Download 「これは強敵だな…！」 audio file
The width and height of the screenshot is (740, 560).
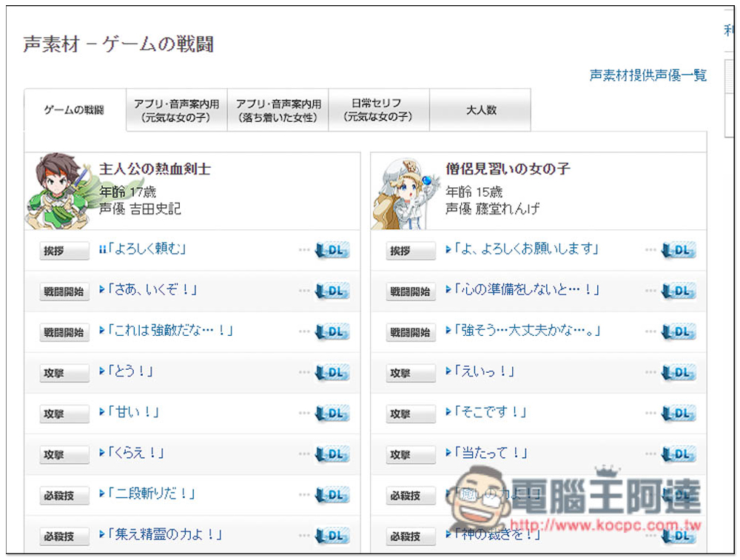point(332,332)
